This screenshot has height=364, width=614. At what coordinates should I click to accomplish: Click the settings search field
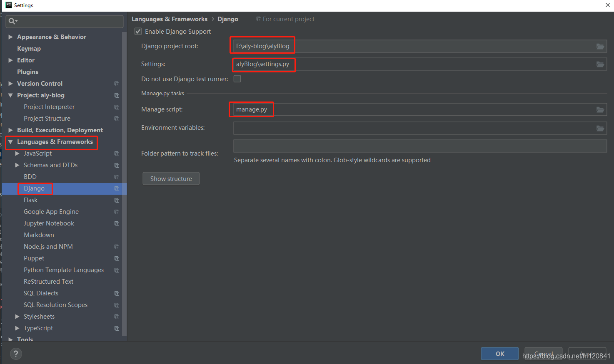point(65,21)
